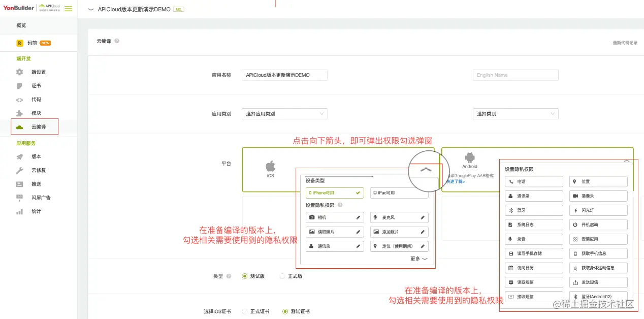Viewport: 644px width, 319px height.
Task: Click the YonBuilder logo
Action: [19, 8]
